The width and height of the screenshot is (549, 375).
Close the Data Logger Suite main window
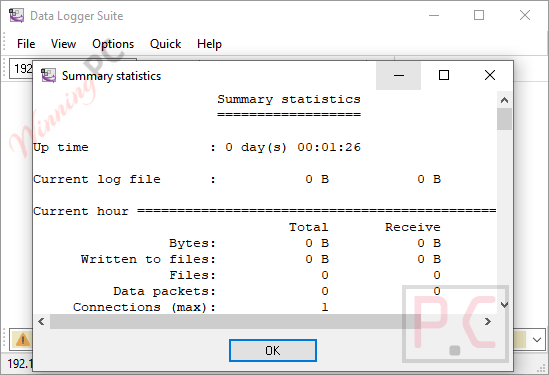(x=524, y=15)
